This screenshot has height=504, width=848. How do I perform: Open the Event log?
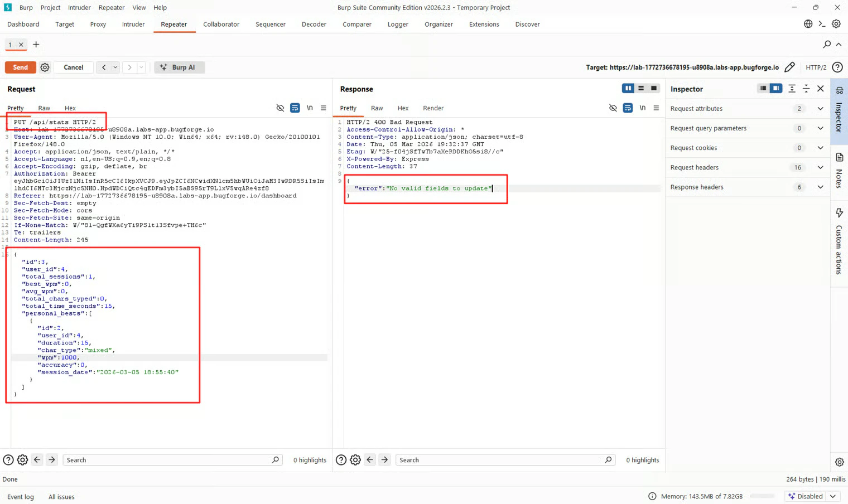click(21, 497)
